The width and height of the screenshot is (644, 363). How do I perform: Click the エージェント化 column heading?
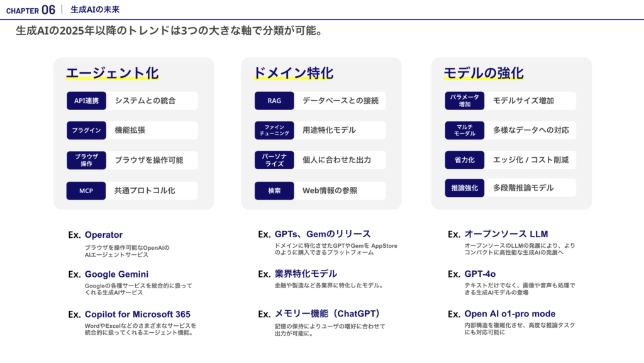coord(112,74)
